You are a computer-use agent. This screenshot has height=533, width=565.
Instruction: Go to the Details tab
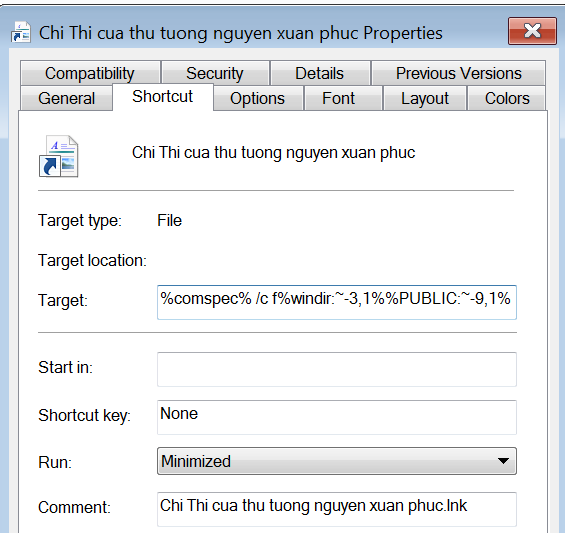320,73
